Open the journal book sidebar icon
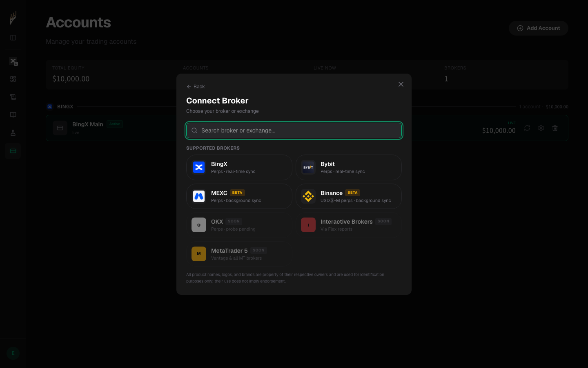 tap(13, 115)
